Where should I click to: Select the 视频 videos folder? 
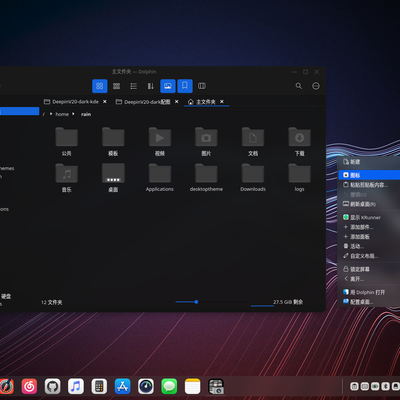160,141
